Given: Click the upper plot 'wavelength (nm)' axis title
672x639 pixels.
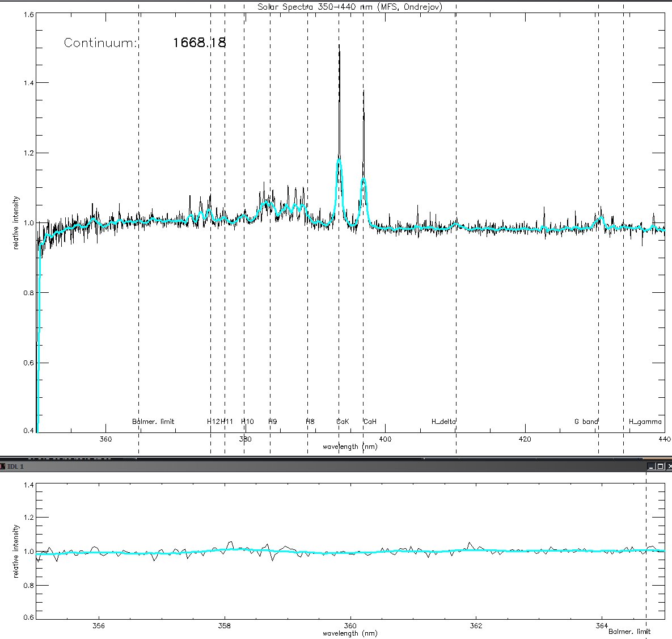Looking at the screenshot, I should [x=350, y=447].
